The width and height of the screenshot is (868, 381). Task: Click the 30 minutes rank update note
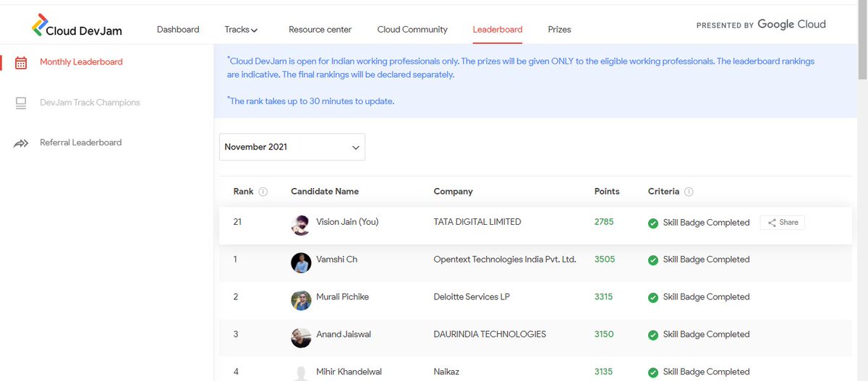click(x=310, y=101)
